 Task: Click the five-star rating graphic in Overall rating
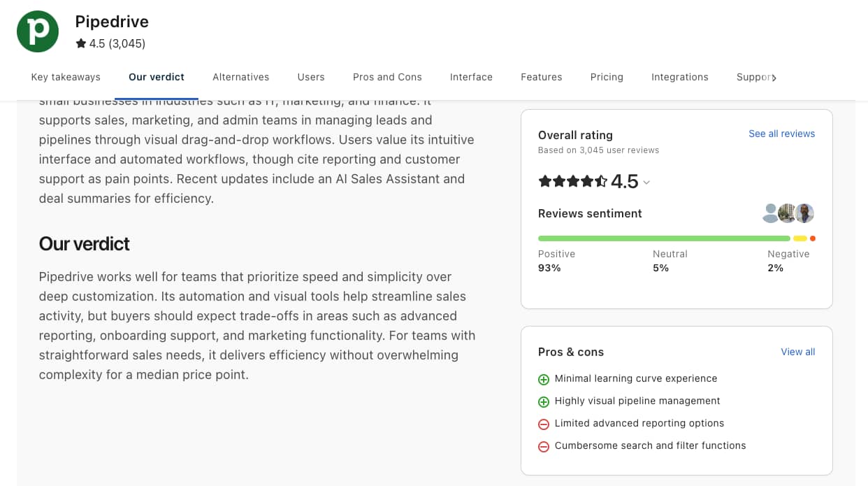point(572,182)
